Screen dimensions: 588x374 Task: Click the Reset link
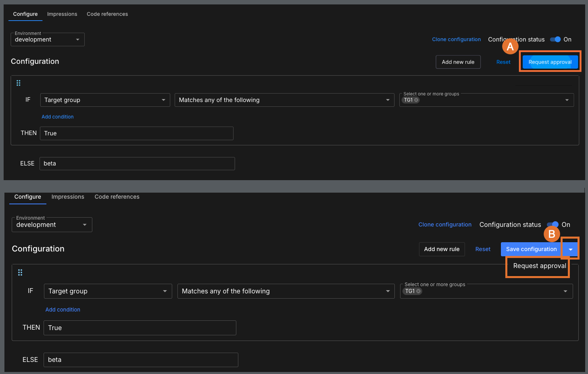tap(503, 62)
